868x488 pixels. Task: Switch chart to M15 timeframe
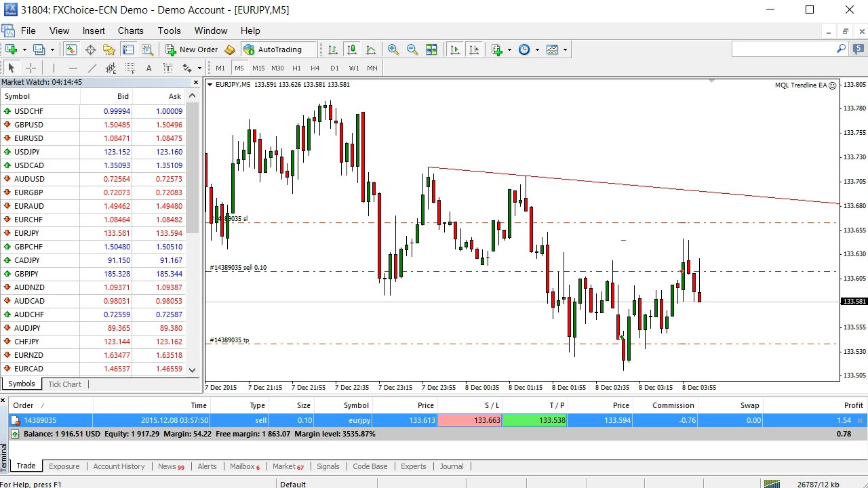point(258,68)
